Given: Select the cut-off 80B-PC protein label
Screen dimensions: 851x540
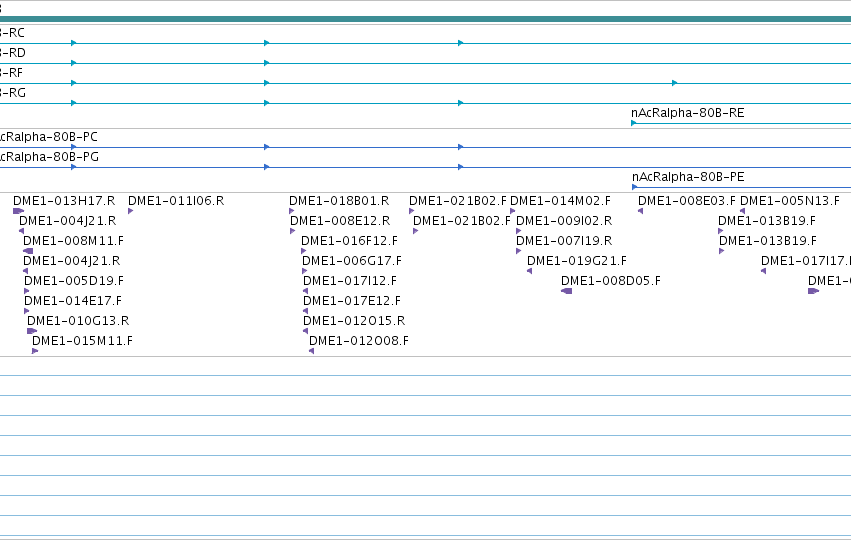Looking at the screenshot, I should point(49,137).
